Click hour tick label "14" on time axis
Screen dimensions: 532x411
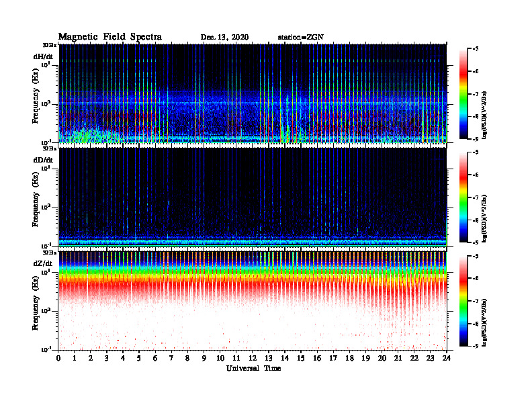click(x=285, y=359)
